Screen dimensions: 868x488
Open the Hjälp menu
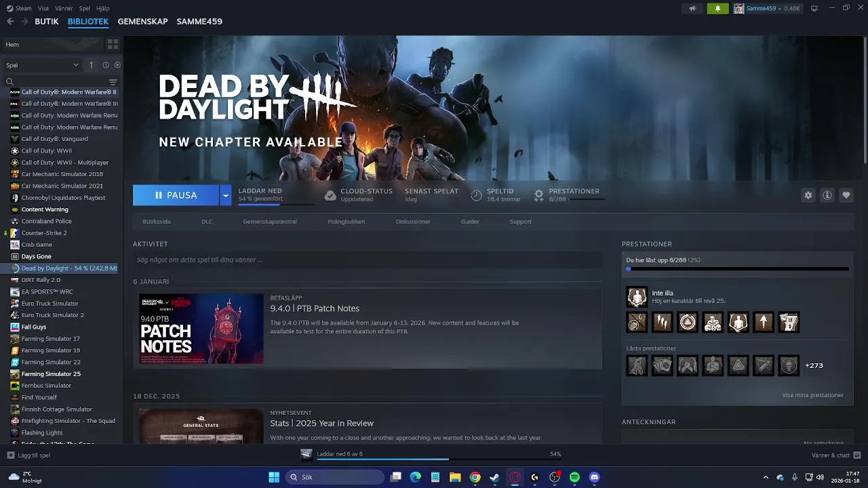[x=103, y=8]
